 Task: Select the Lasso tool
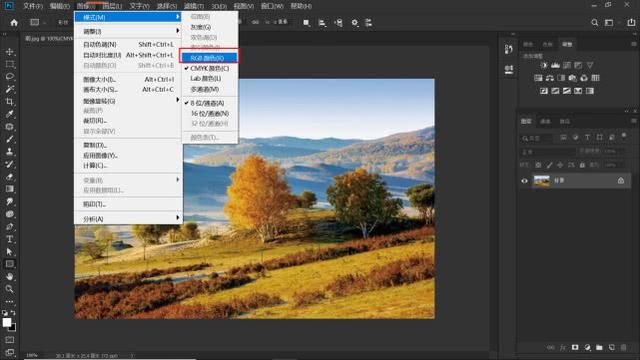point(9,77)
